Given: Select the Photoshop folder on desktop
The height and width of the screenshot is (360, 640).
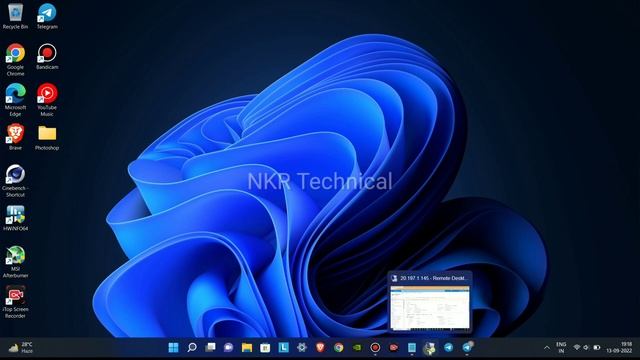Looking at the screenshot, I should (47, 137).
